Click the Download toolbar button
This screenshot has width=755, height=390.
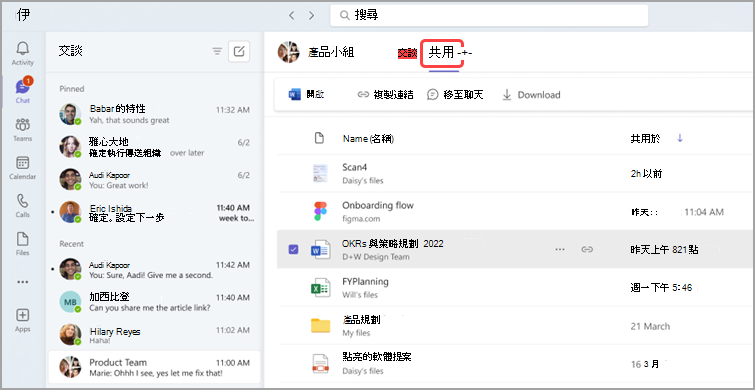531,95
